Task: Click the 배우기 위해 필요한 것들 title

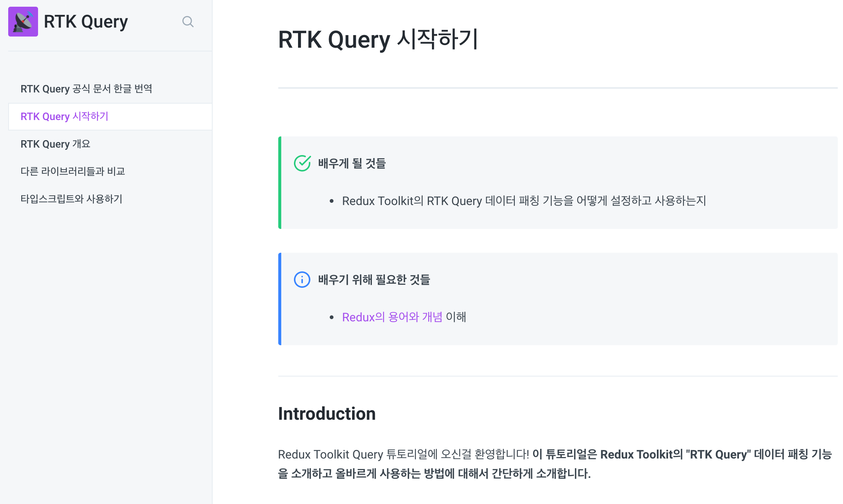Action: coord(374,280)
